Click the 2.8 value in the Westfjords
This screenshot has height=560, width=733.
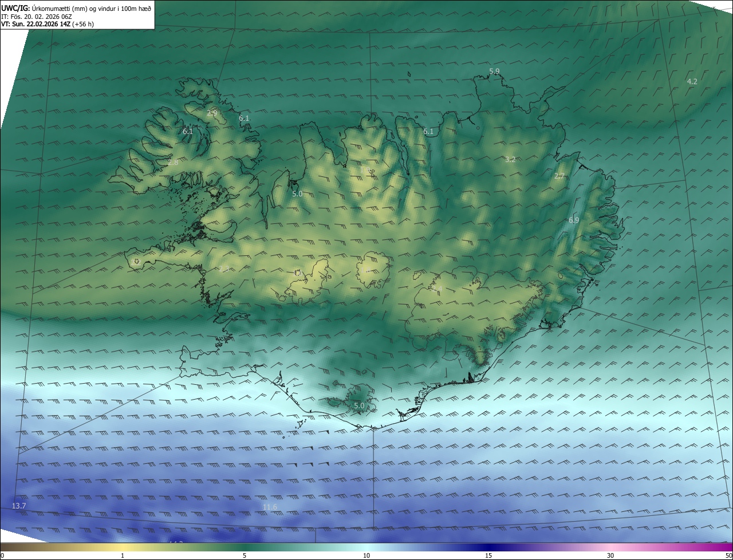[173, 163]
